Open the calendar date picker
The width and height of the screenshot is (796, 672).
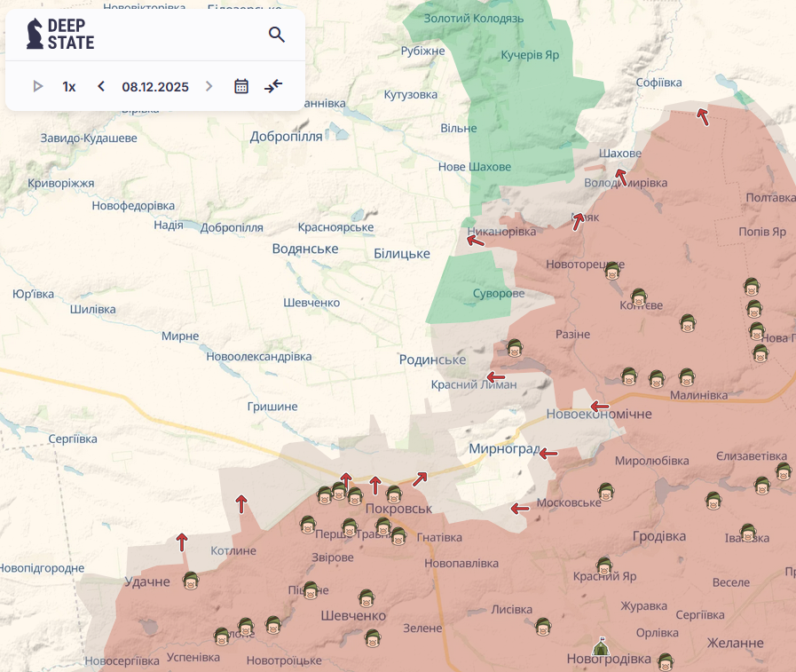(x=241, y=86)
